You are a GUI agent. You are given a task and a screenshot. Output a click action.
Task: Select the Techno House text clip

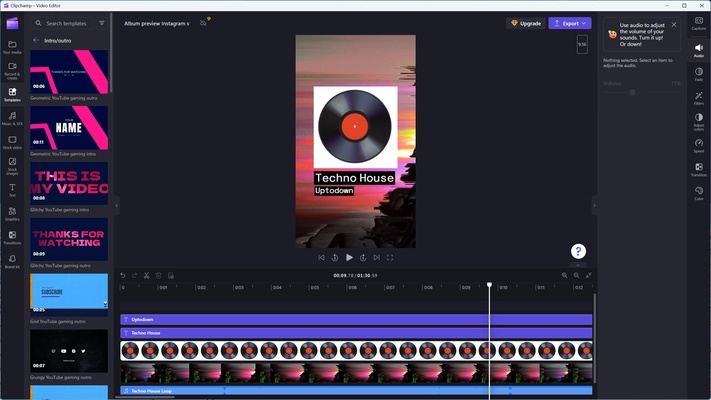356,333
